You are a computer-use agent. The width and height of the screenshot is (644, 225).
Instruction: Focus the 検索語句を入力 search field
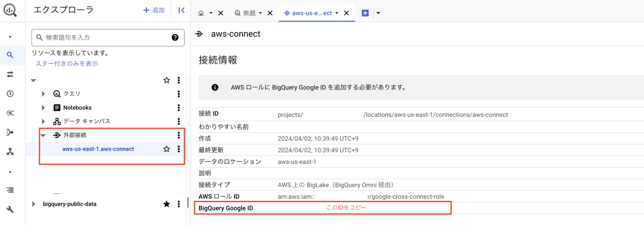coord(107,37)
